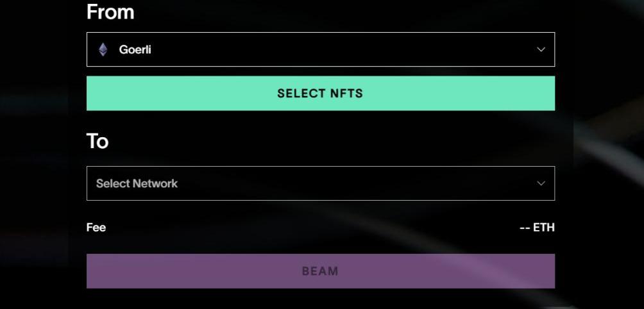Expand the To network chevron arrow

pyautogui.click(x=541, y=183)
